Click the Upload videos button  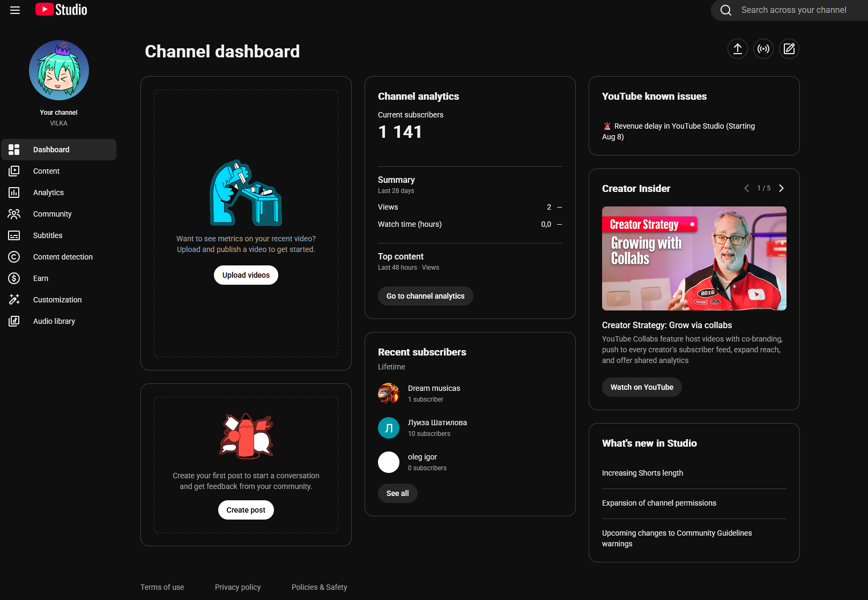(x=246, y=275)
